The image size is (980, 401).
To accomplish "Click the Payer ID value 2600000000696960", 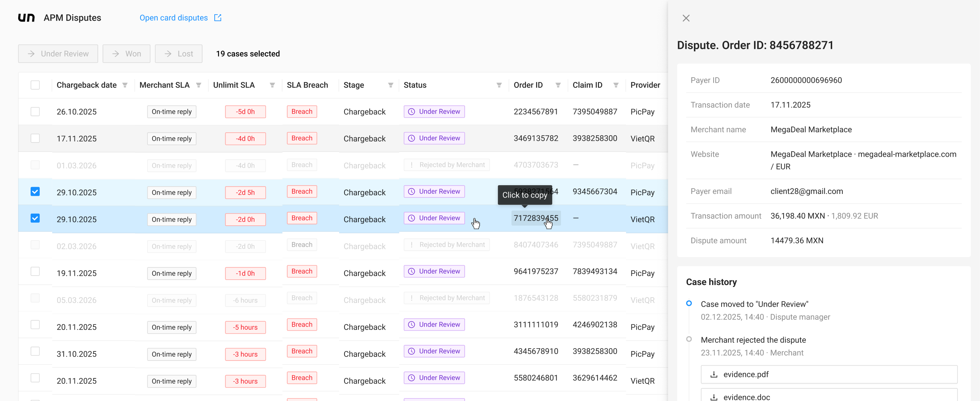I will coord(806,80).
